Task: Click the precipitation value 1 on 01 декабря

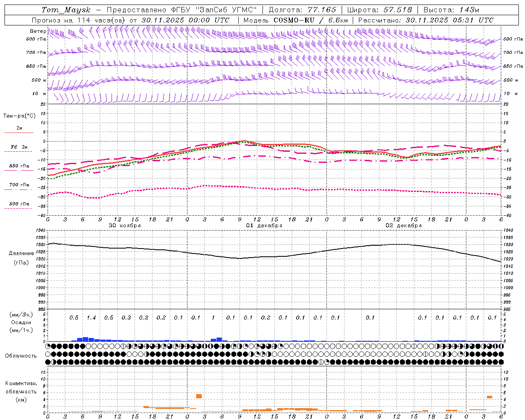Action: [x=213, y=318]
